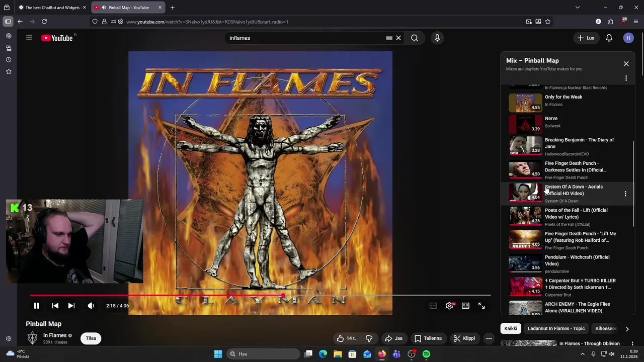Open options for System Of A Down Aerials
Screen dimensions: 644x362
pyautogui.click(x=625, y=194)
